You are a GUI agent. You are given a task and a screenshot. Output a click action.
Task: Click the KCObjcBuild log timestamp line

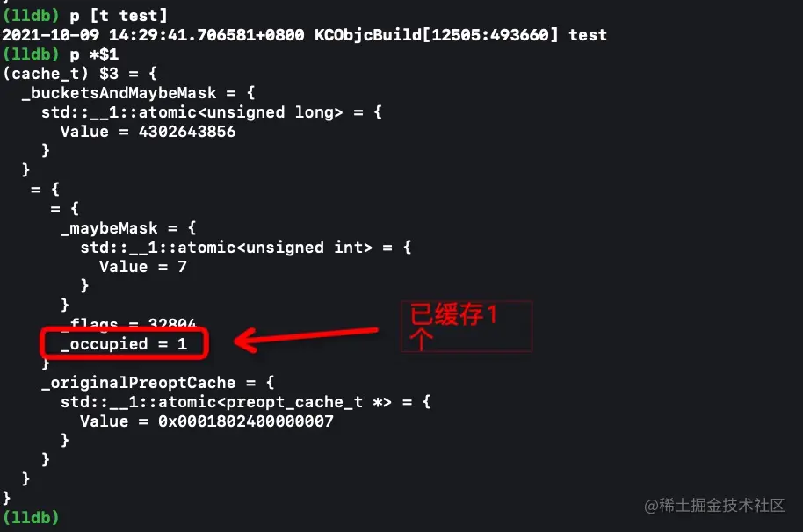305,35
